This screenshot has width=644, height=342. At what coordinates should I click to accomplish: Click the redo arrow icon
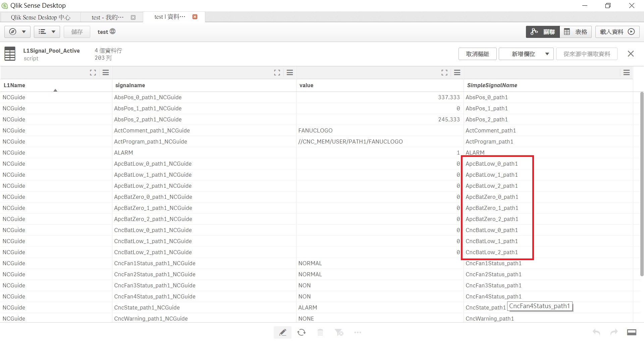tap(614, 332)
